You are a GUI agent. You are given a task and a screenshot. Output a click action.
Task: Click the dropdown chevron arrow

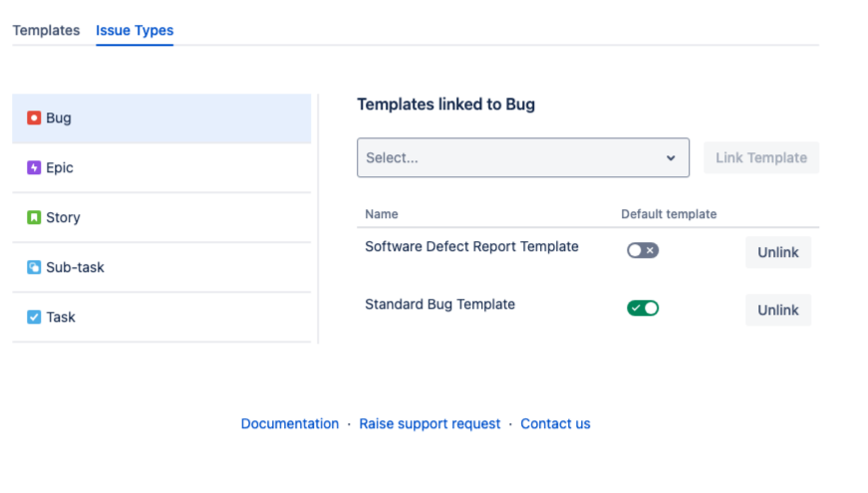click(x=671, y=157)
